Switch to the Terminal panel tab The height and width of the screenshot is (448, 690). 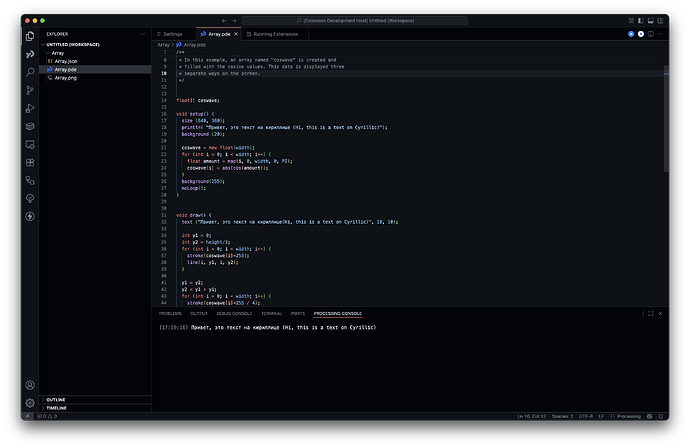coord(272,313)
